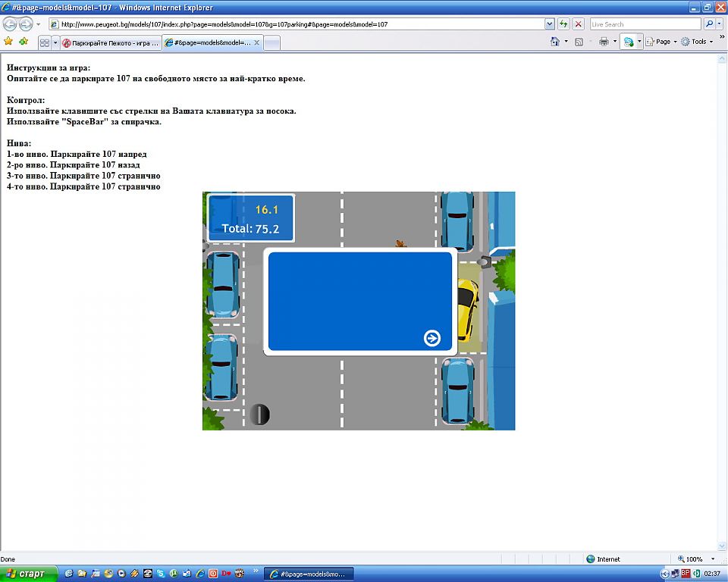The height and width of the screenshot is (582, 728).
Task: Go back with the browser Back arrow
Action: (10, 24)
